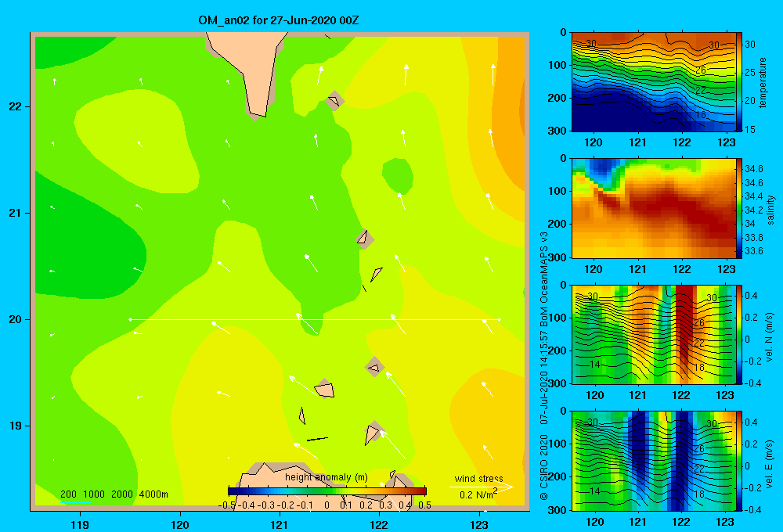
Task: Select the temperature color scale bar
Action: click(738, 82)
